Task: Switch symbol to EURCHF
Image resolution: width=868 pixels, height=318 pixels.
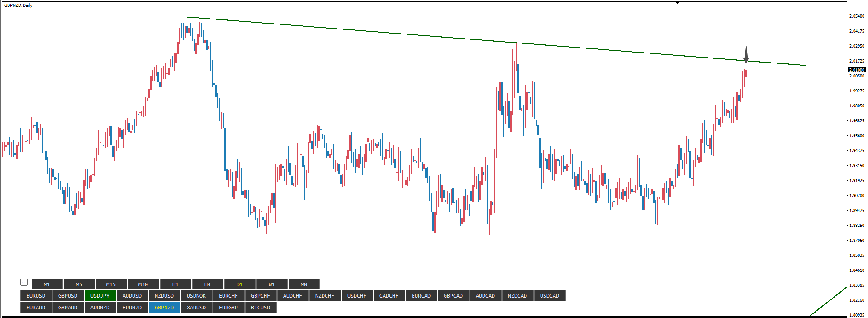Action: tap(229, 296)
